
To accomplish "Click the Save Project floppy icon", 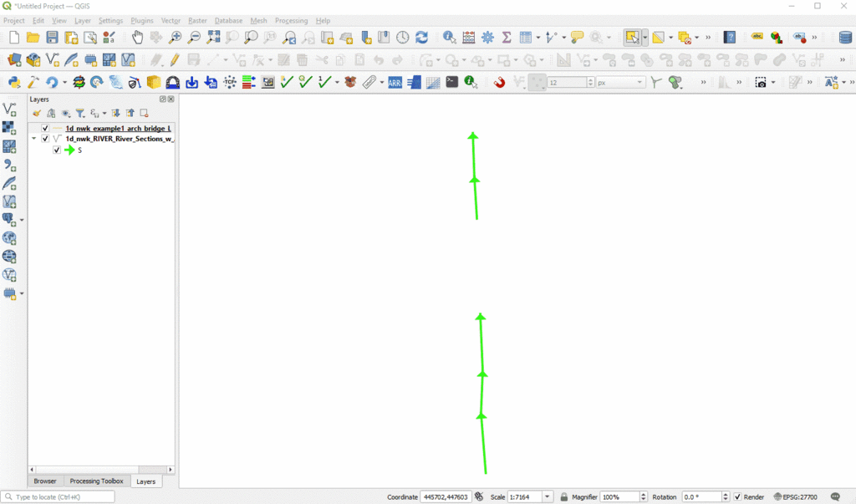I will pos(52,38).
